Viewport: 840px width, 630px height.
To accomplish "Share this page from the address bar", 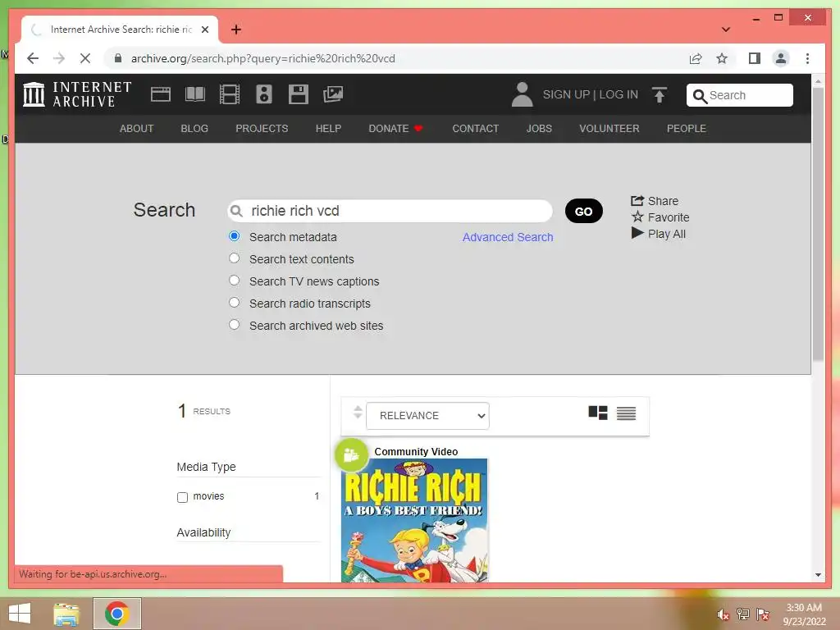I will click(x=696, y=58).
